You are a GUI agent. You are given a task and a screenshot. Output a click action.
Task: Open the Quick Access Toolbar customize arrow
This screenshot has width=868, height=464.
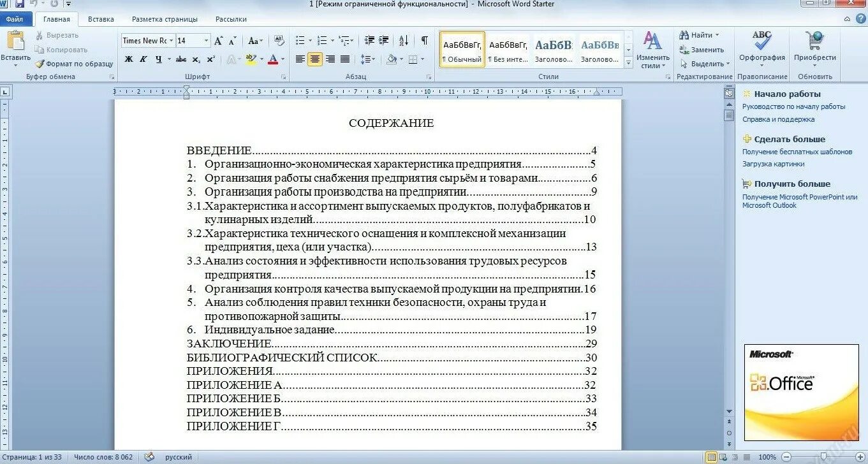tap(68, 4)
